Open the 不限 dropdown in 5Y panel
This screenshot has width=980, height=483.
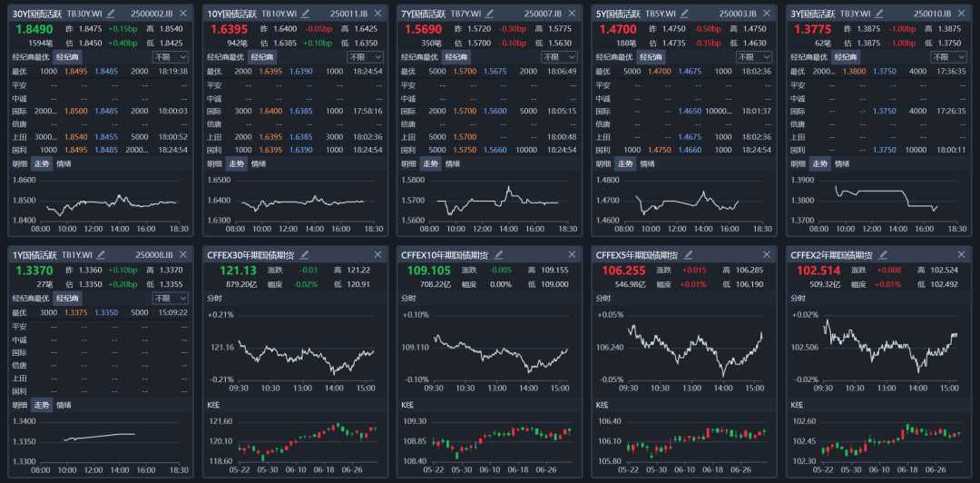coord(754,57)
